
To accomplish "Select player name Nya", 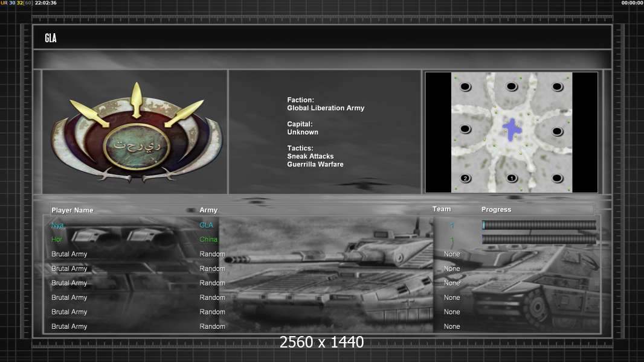I will pos(57,225).
